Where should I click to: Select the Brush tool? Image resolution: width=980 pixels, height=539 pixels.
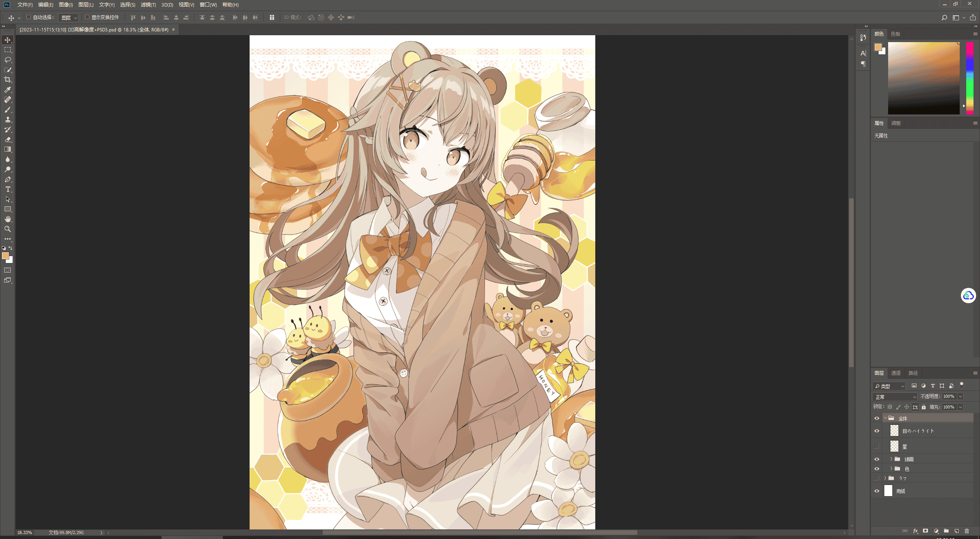point(8,109)
